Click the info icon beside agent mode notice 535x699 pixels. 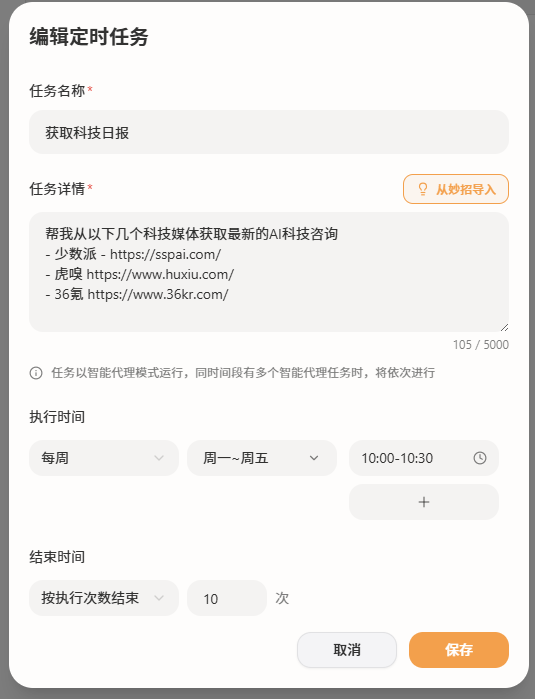(x=36, y=373)
